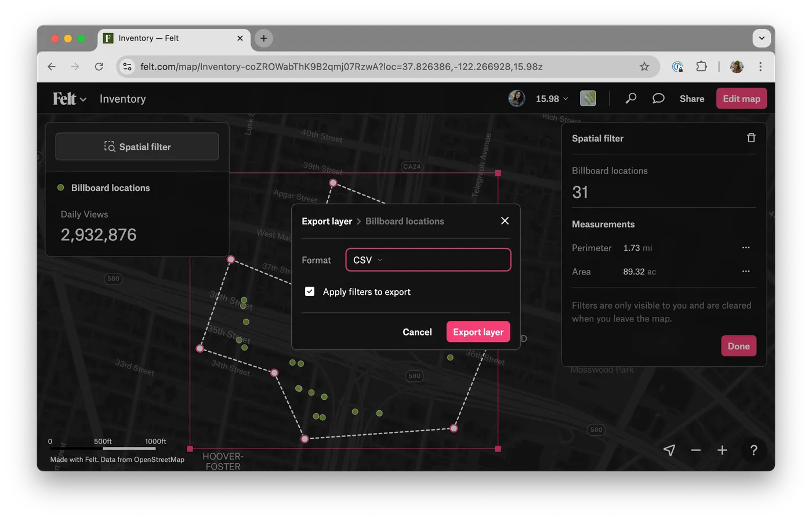The image size is (812, 520).
Task: Go back to previous browser page
Action: click(x=52, y=67)
